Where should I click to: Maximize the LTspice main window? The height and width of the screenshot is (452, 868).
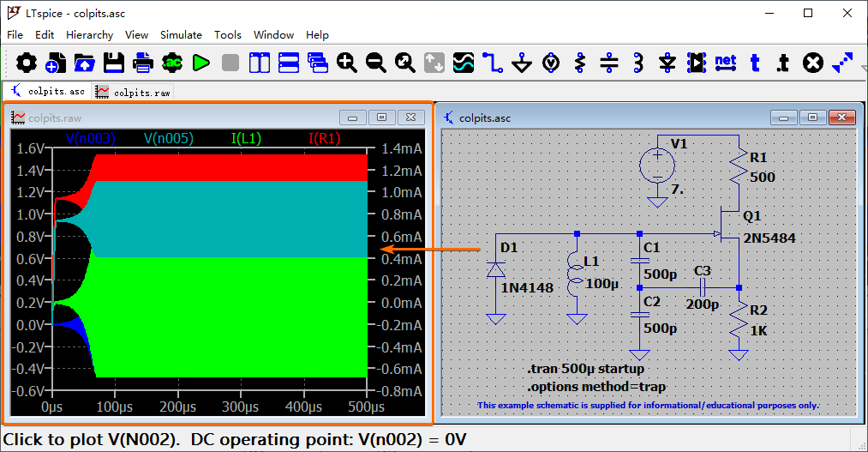point(808,14)
